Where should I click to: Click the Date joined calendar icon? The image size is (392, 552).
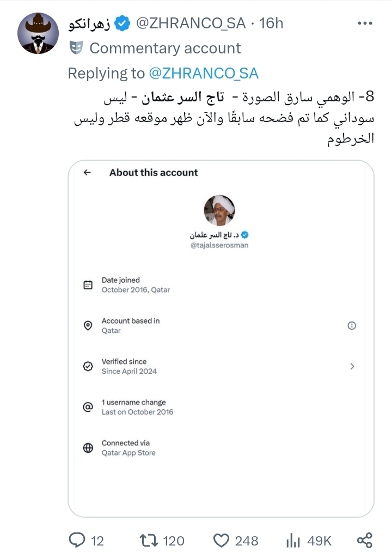tap(88, 285)
